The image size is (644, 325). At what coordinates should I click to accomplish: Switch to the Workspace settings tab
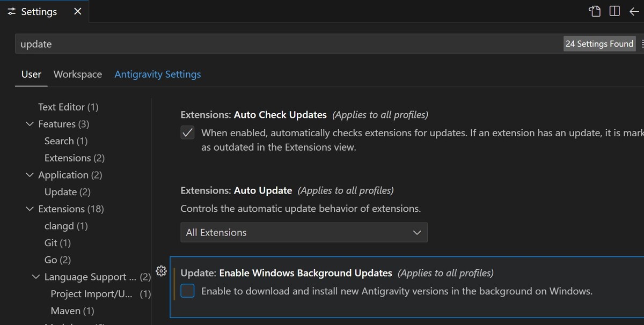(78, 75)
